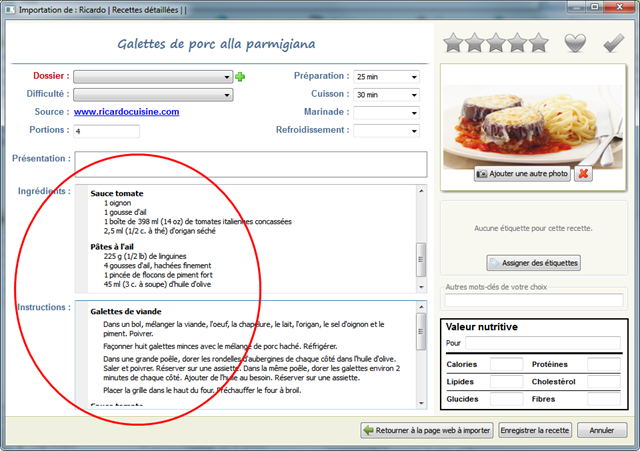Click 'Ajouter une autre photo' button
Screen dimensions: 640x451
522,173
